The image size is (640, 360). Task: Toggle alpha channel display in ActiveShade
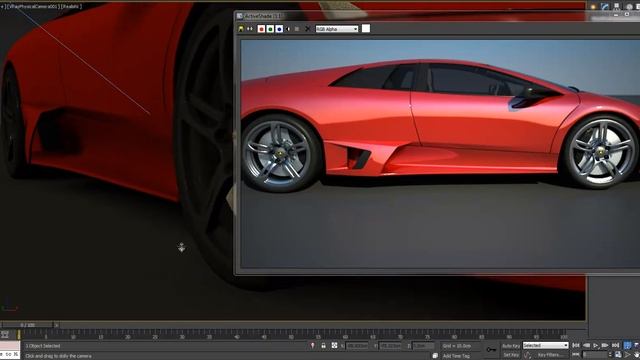click(288, 29)
